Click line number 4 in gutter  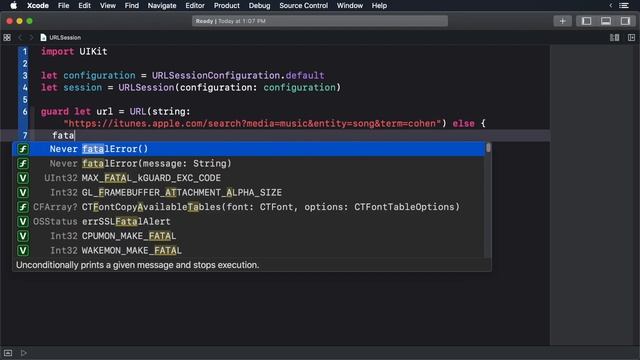click(x=24, y=87)
